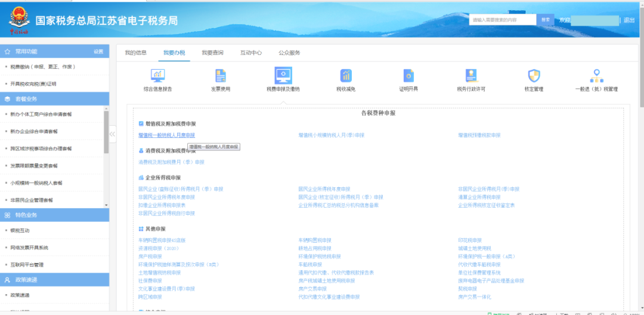Viewport: 644px width, 315px height.
Task: Open 车辆购置税申报4S店版 link
Action: pos(162,240)
